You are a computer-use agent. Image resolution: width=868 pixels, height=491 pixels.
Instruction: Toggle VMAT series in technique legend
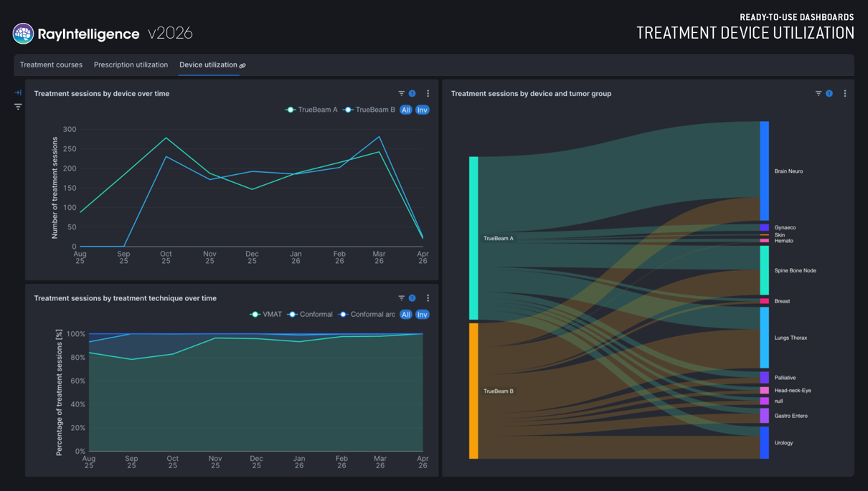266,315
